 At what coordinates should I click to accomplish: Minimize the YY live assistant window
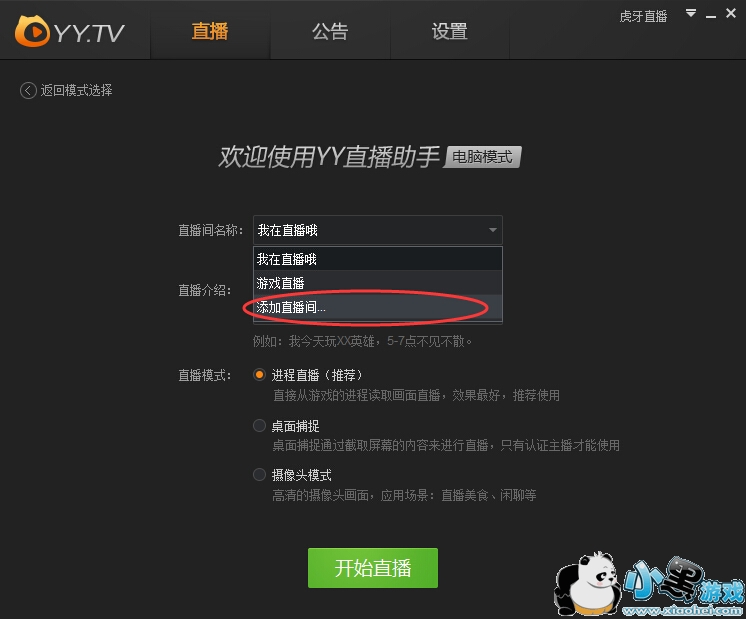point(711,16)
